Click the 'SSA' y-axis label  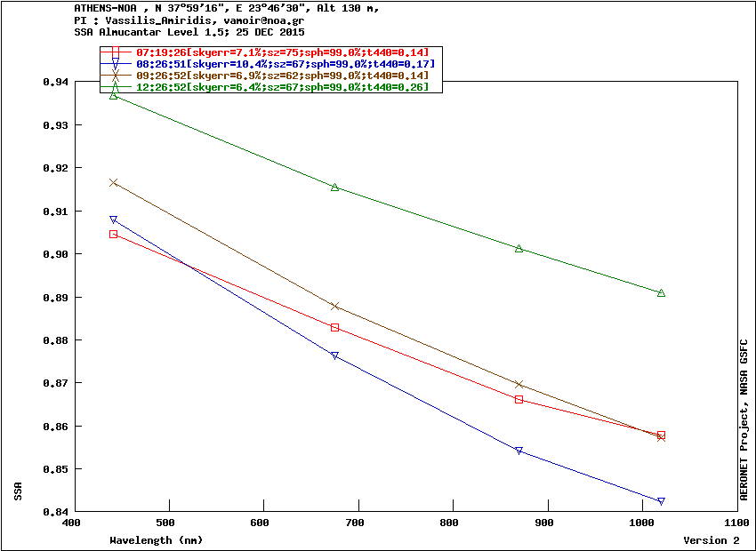point(19,491)
